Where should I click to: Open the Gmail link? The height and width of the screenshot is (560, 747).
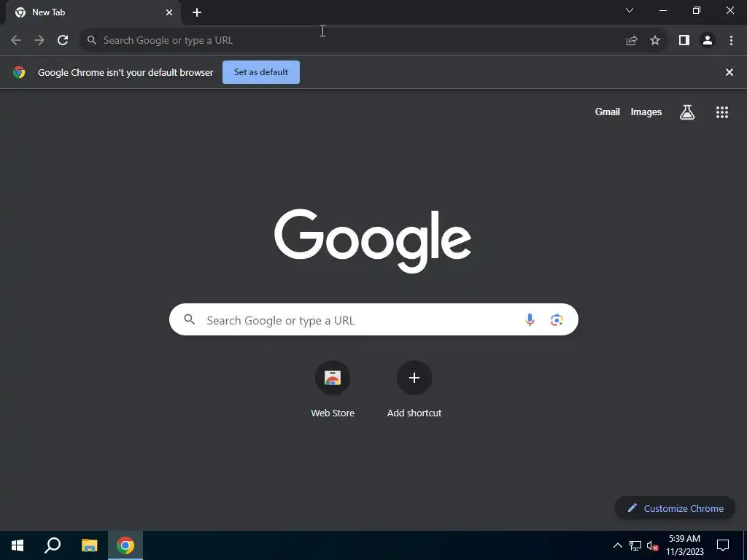(x=608, y=112)
